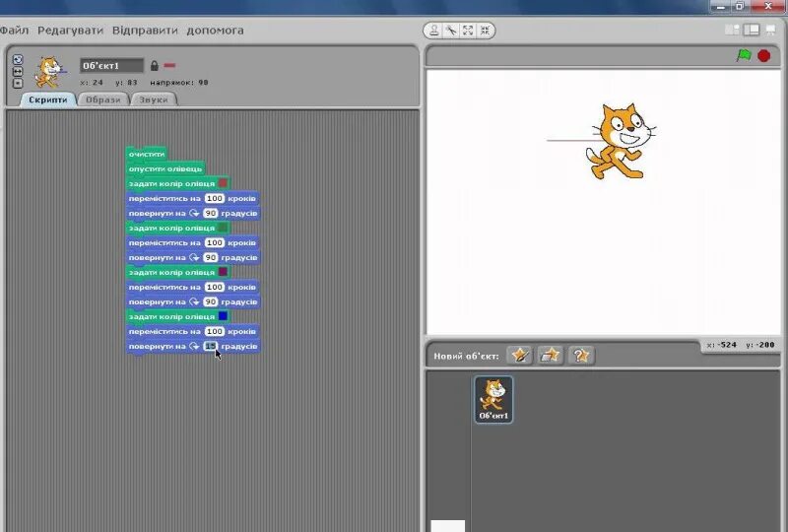Click the red pen direction indicator
The image size is (788, 532).
[169, 65]
